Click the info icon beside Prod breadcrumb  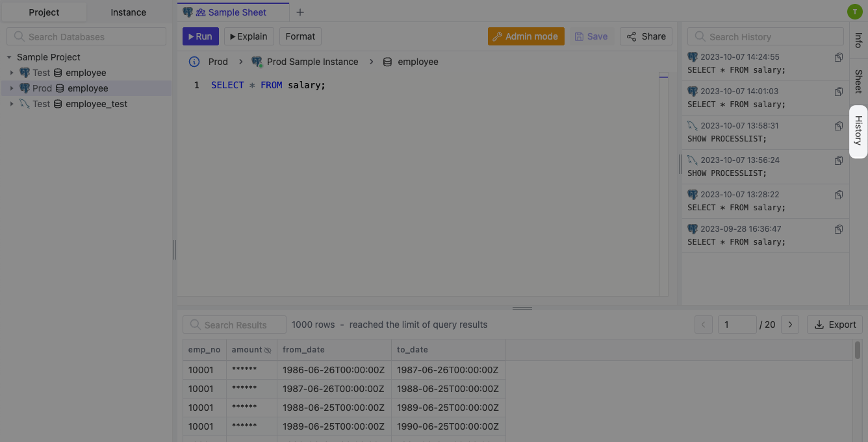tap(194, 62)
